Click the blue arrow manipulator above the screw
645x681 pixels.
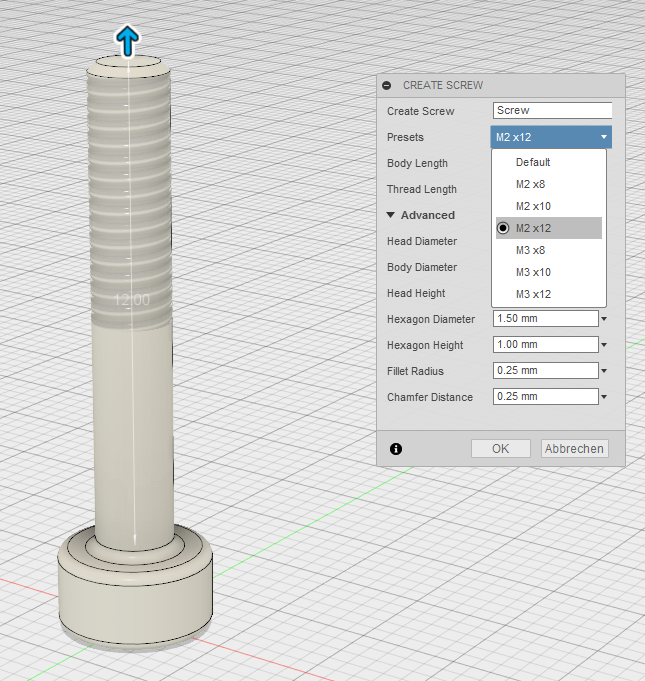click(127, 41)
